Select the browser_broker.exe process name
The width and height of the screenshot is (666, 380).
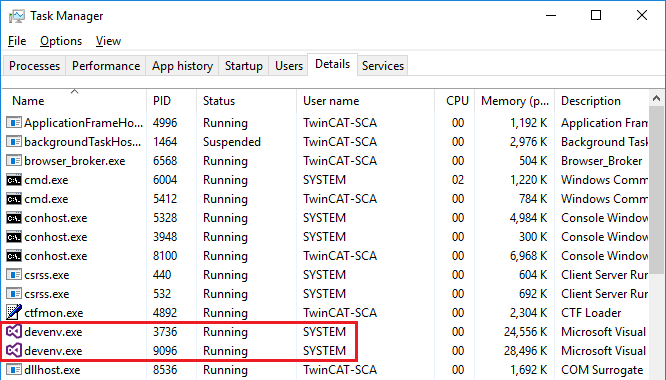(x=75, y=161)
